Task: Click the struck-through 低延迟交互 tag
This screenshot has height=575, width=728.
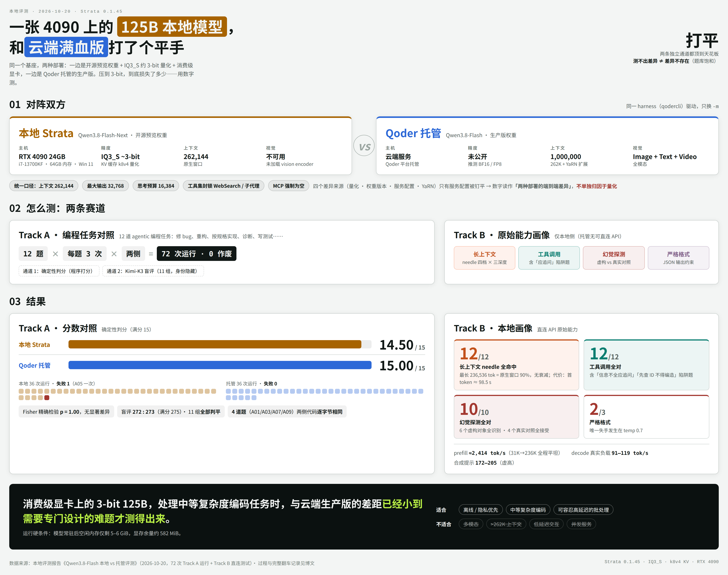Action: (x=546, y=524)
